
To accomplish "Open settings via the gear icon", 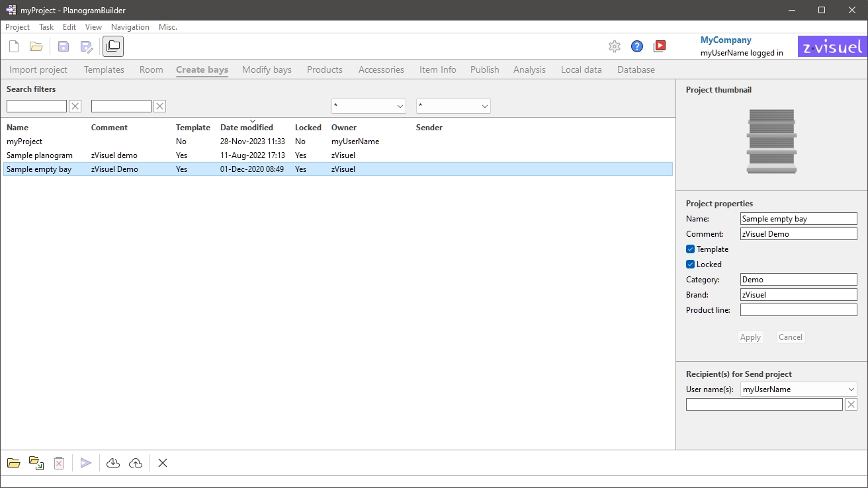I will (615, 46).
